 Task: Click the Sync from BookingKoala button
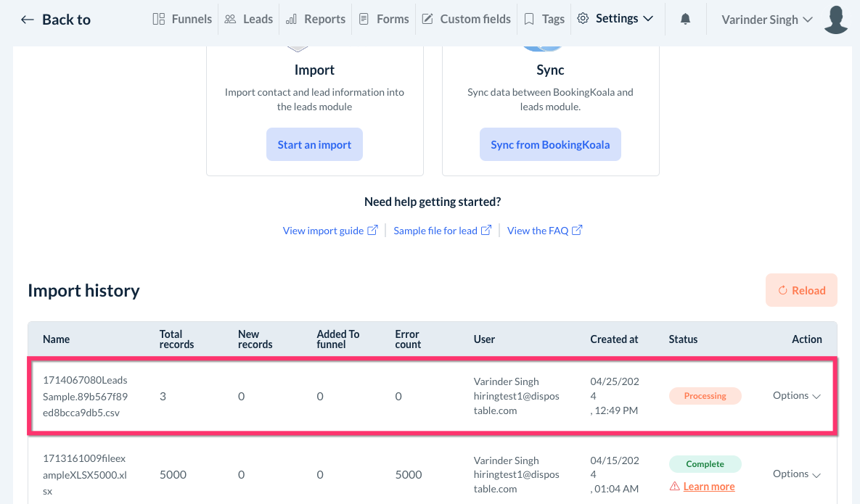coord(550,145)
